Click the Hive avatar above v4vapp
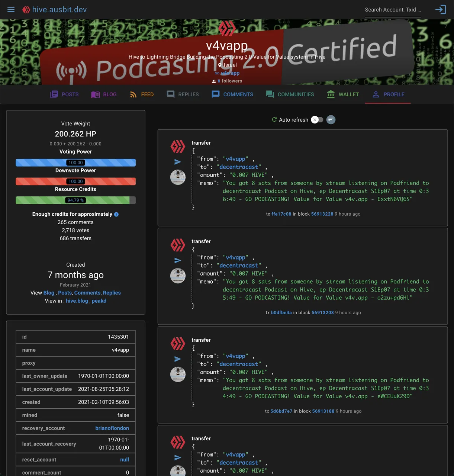 point(227,28)
